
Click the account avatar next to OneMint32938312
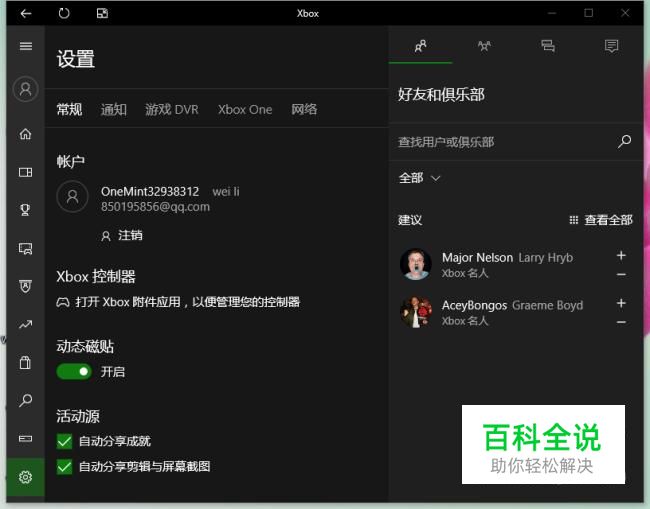(73, 196)
